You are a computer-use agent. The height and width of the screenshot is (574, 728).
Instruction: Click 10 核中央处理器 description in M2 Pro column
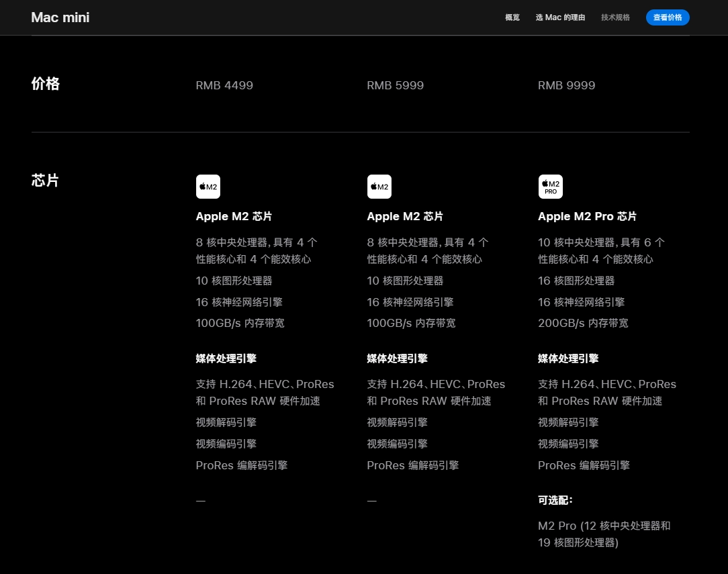point(601,251)
